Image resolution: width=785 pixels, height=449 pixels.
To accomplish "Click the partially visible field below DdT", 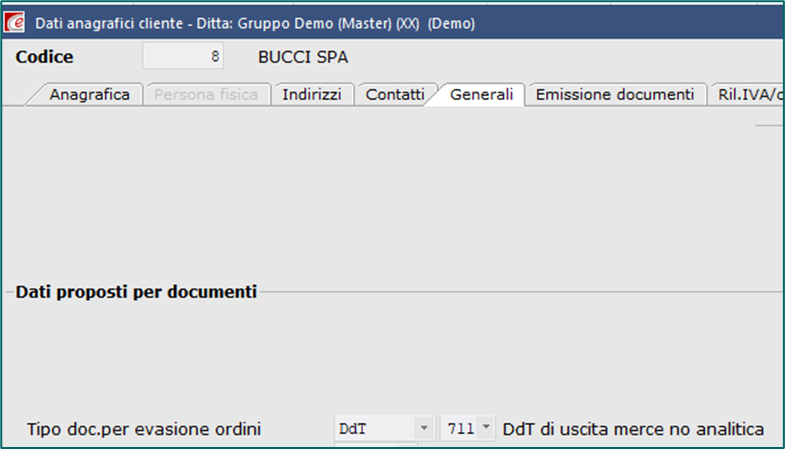I will tap(375, 445).
